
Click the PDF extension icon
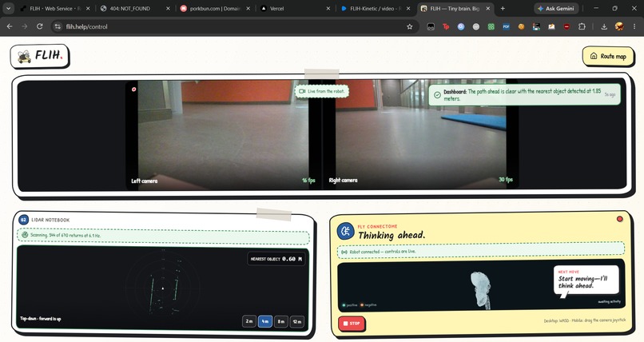[506, 26]
